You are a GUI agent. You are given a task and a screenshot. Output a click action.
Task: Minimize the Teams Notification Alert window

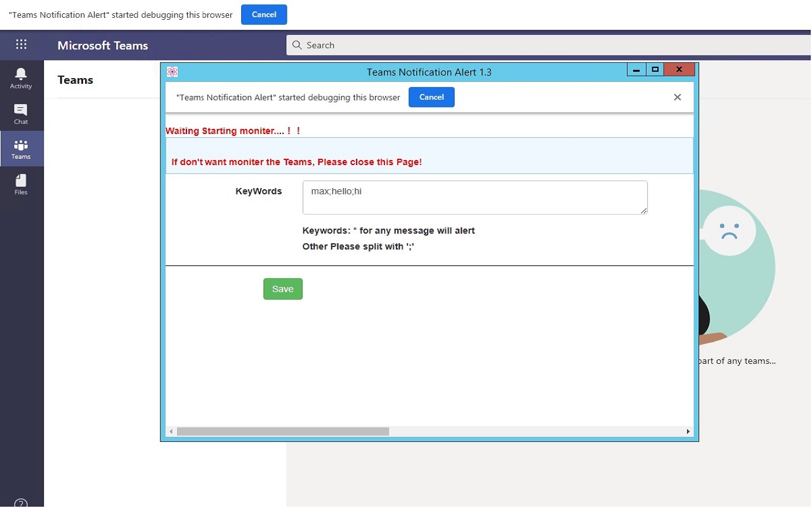click(636, 70)
